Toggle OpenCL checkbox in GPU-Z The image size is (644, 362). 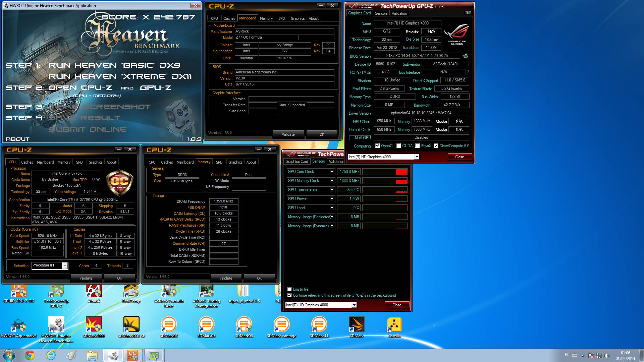point(378,146)
